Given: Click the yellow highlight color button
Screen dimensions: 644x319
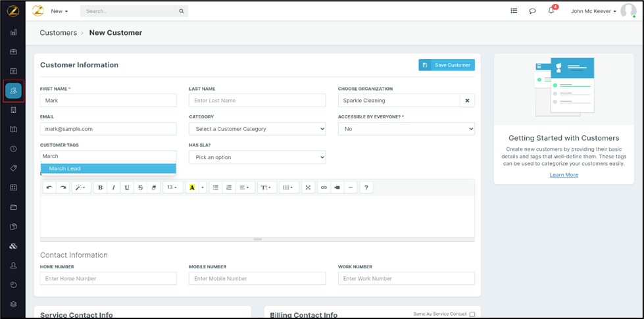Looking at the screenshot, I should [192, 187].
